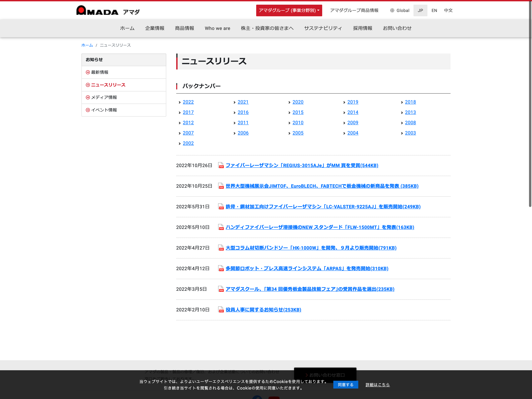Viewport: 532px width, 399px height.
Task: Click the globe icon next to Global
Action: tap(392, 10)
